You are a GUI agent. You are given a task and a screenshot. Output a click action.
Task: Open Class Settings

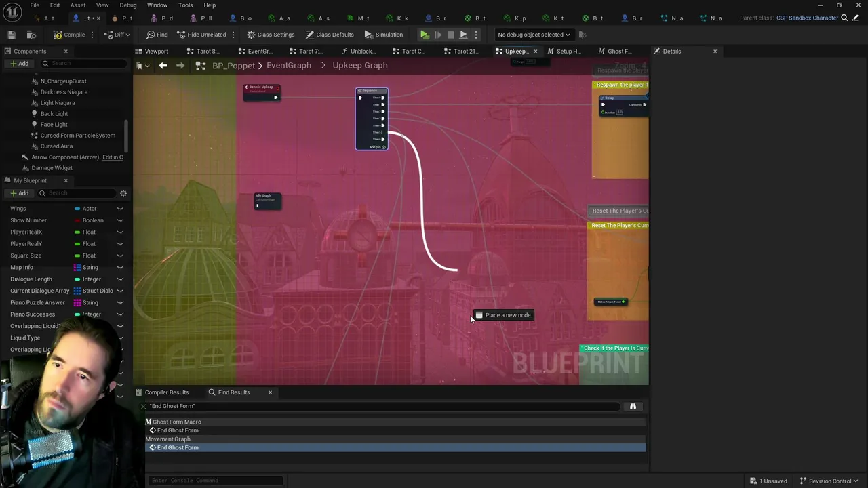tap(271, 35)
